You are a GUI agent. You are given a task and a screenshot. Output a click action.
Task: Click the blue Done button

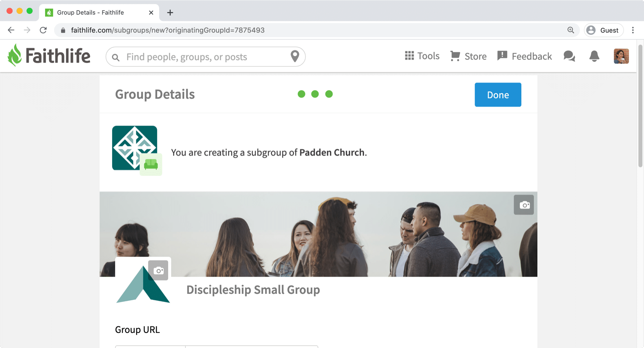(498, 95)
